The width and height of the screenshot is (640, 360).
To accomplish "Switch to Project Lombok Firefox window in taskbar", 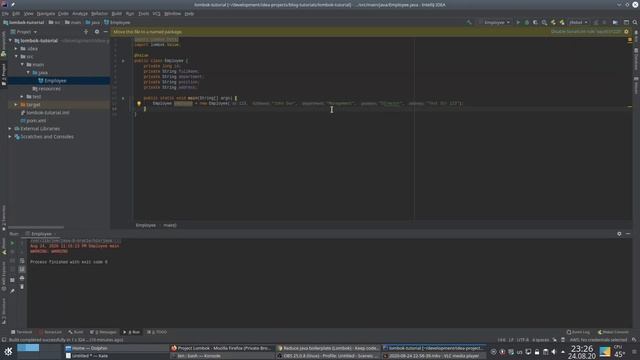I will pyautogui.click(x=221, y=348).
